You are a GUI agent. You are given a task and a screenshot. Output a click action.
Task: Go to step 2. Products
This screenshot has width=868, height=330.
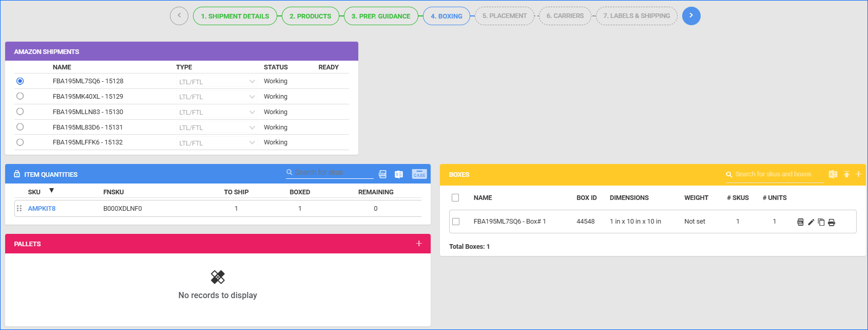310,16
